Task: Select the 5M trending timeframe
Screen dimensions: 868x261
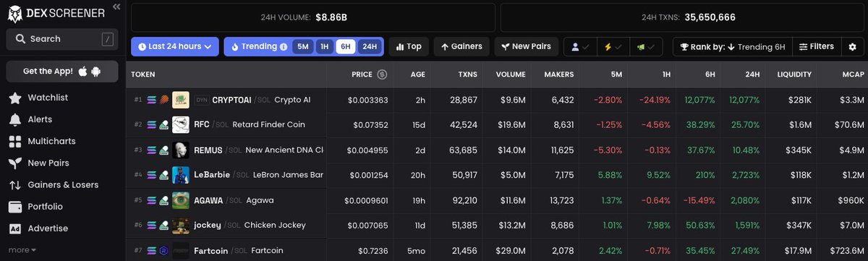Action: (x=303, y=46)
